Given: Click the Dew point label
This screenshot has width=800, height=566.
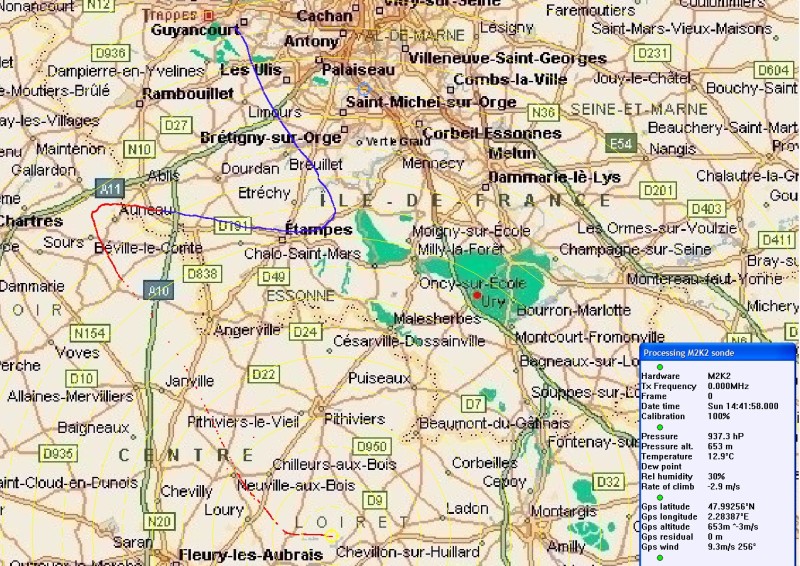Looking at the screenshot, I should coord(661,466).
